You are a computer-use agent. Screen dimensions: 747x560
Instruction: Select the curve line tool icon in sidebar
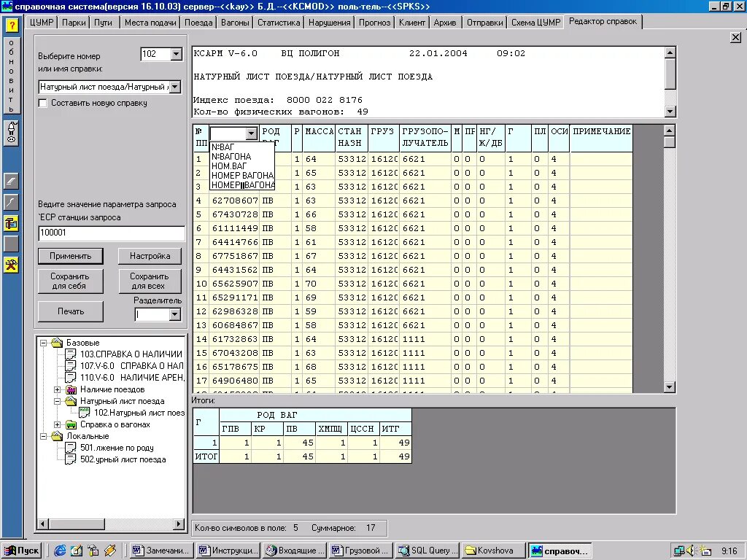pos(12,202)
